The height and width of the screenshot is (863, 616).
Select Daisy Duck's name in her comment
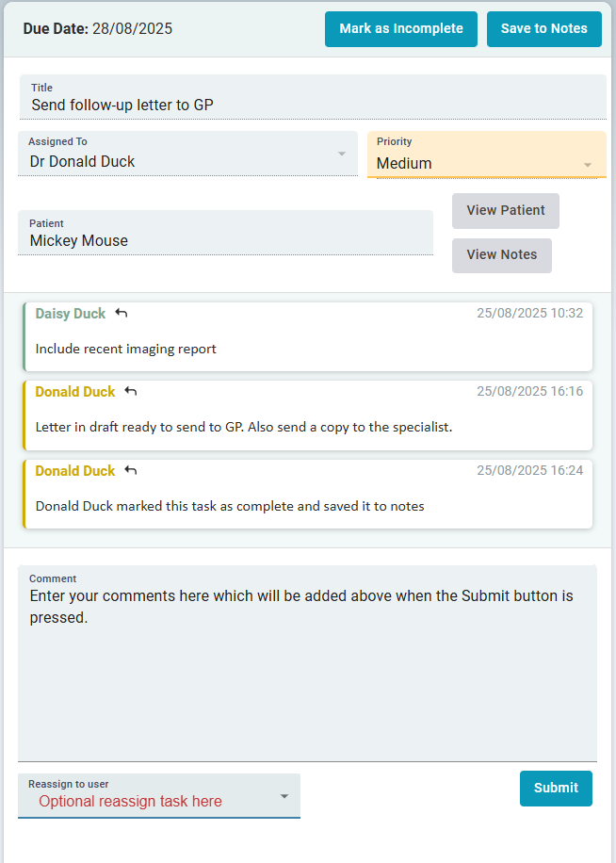(x=71, y=313)
